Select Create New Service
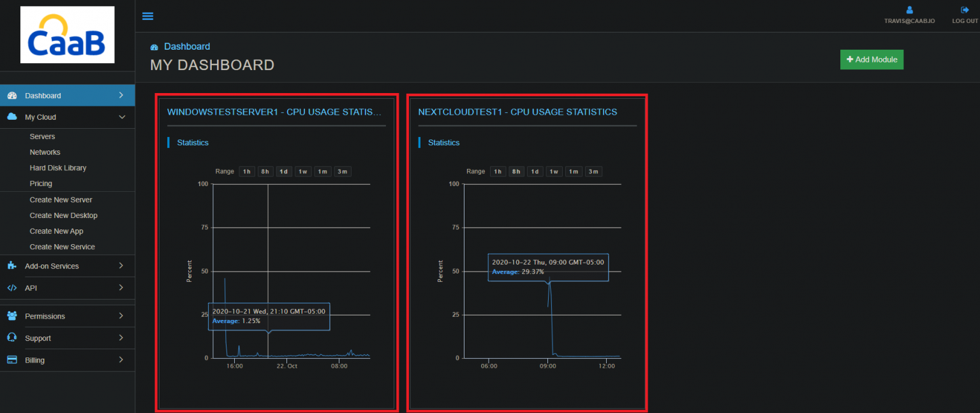 [62, 247]
